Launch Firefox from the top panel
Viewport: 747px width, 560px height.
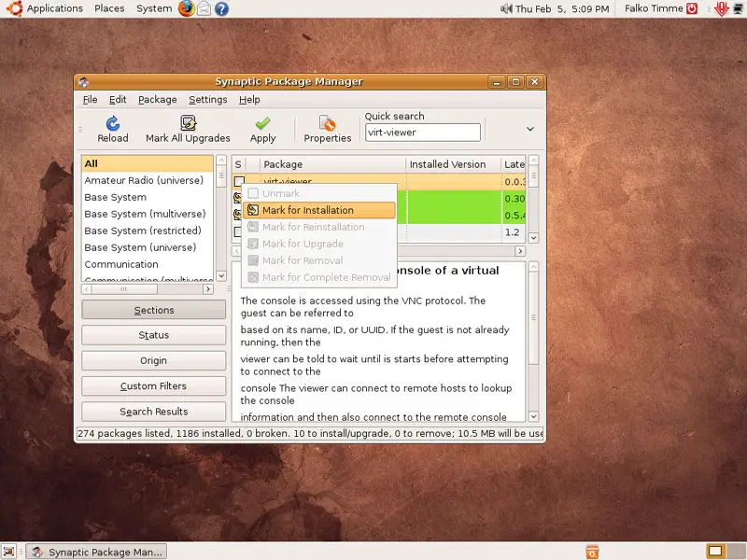[186, 8]
